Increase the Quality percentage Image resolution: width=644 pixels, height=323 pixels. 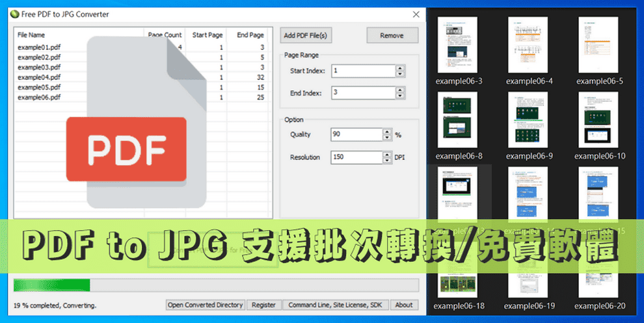386,131
